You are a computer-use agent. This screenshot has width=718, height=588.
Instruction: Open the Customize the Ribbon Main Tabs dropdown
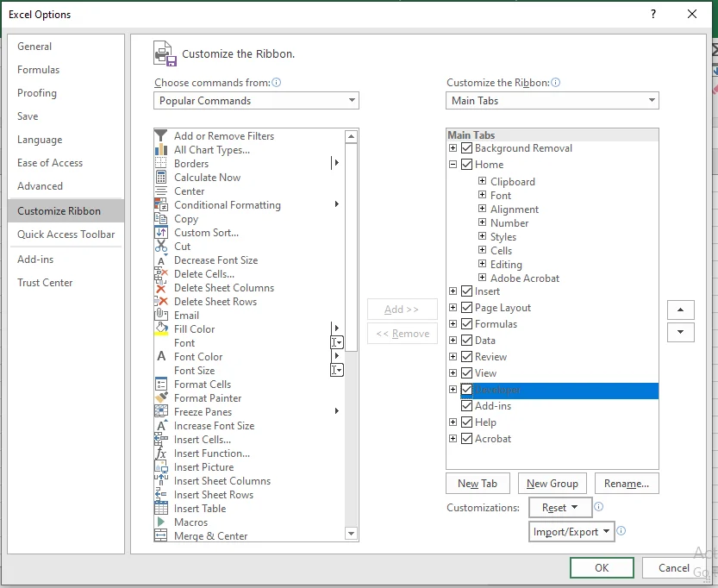(x=553, y=100)
